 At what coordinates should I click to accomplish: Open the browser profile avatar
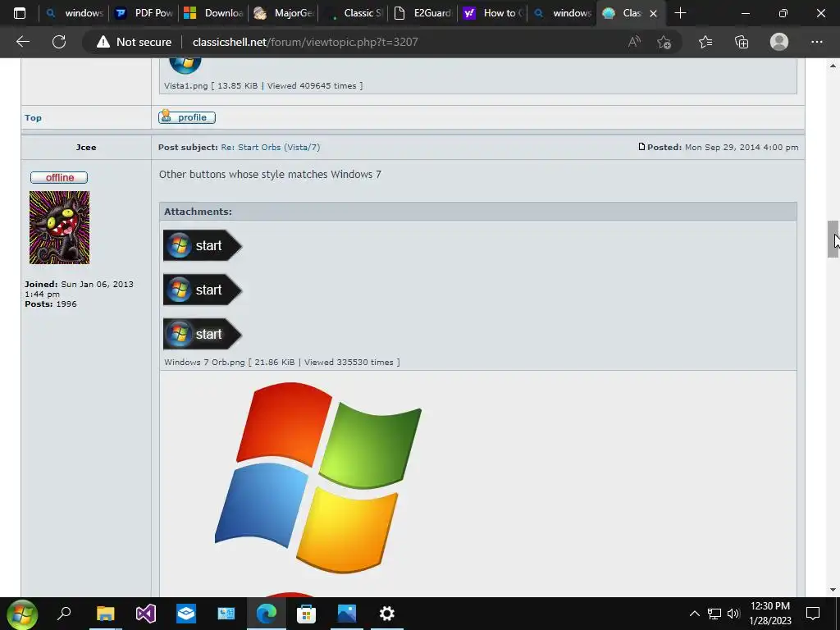pos(779,42)
